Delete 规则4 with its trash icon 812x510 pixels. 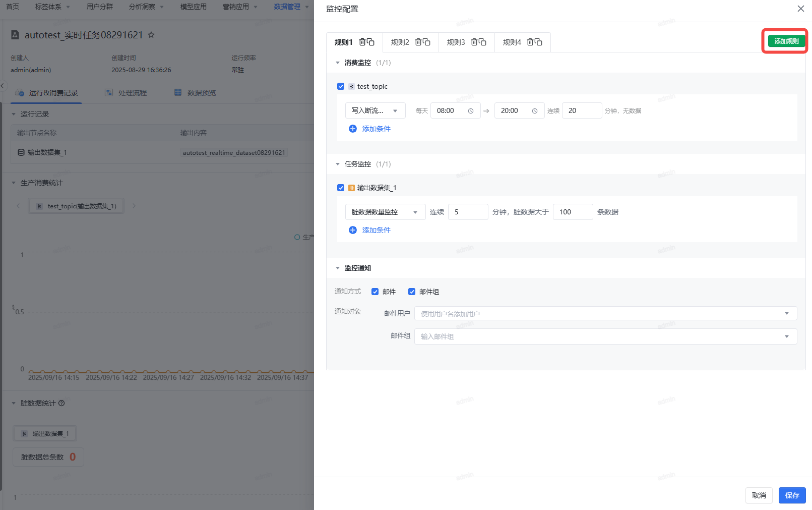pos(530,42)
